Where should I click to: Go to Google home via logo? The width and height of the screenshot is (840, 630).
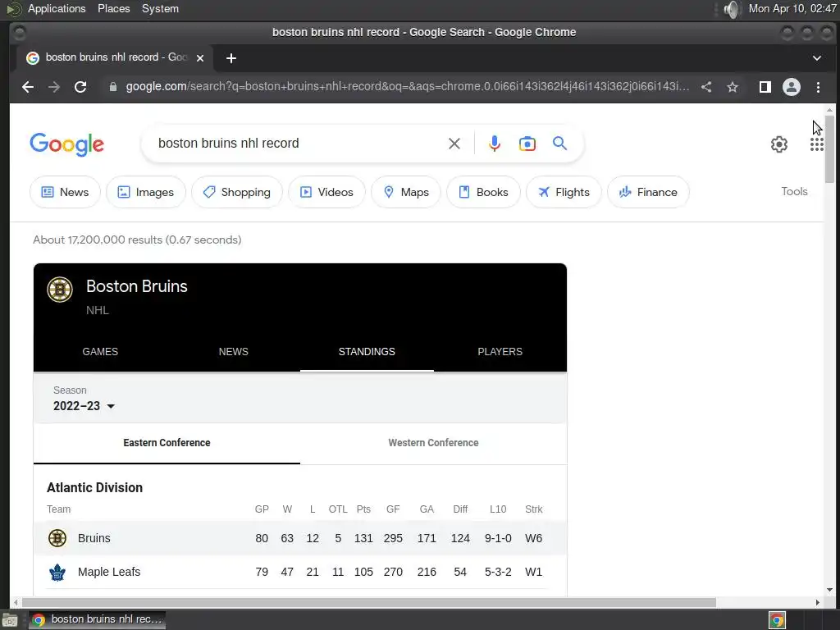pyautogui.click(x=67, y=144)
